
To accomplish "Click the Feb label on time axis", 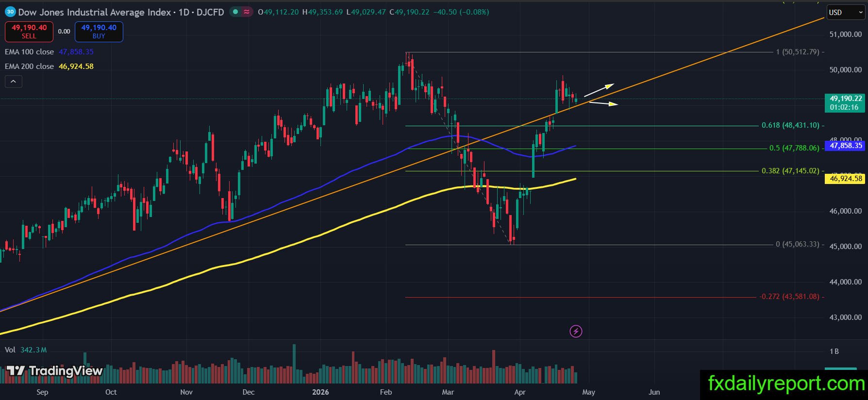I will 386,392.
